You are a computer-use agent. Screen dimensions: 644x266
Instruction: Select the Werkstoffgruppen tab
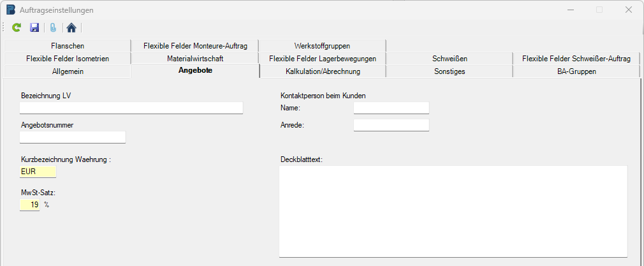322,46
